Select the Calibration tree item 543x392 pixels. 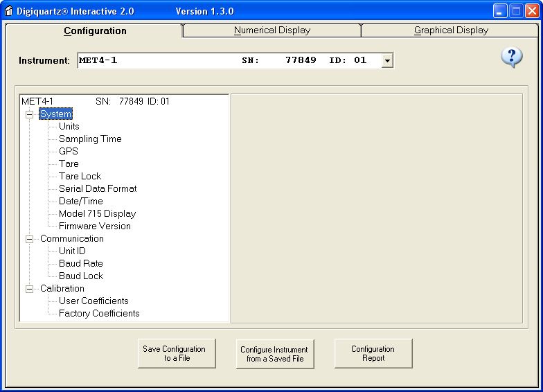62,288
